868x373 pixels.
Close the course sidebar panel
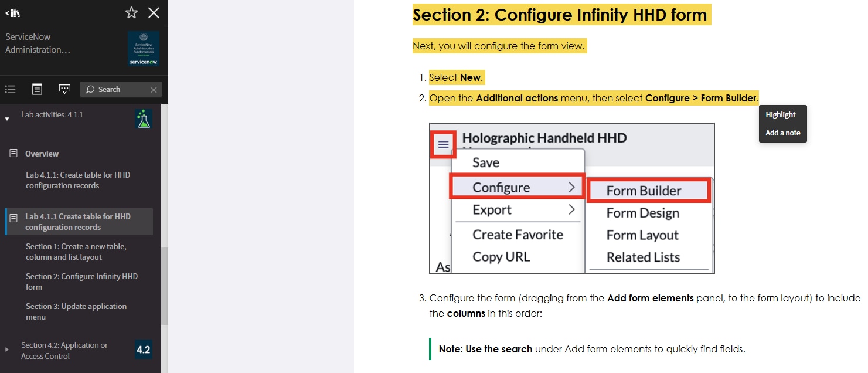coord(154,13)
